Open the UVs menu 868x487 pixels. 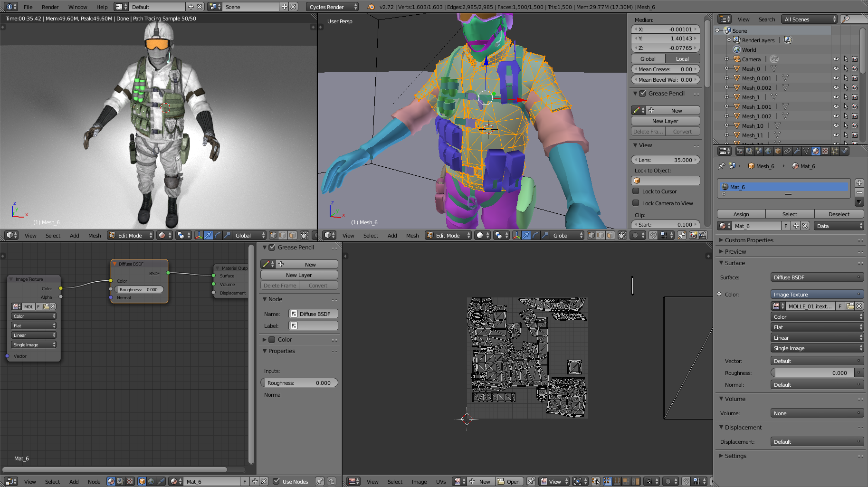441,481
